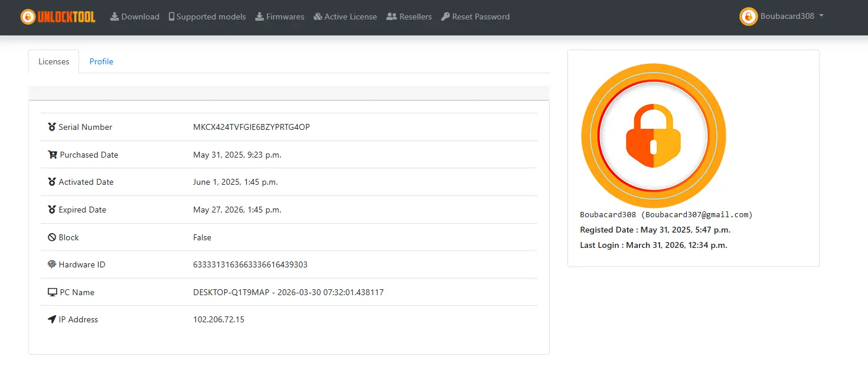Viewport: 868px width, 366px height.
Task: Click the large padlock profile picture
Action: (654, 136)
